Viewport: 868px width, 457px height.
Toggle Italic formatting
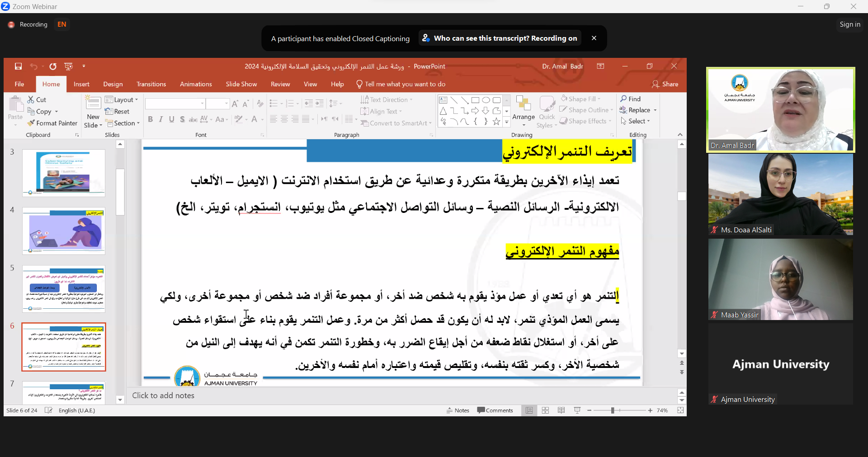click(160, 119)
